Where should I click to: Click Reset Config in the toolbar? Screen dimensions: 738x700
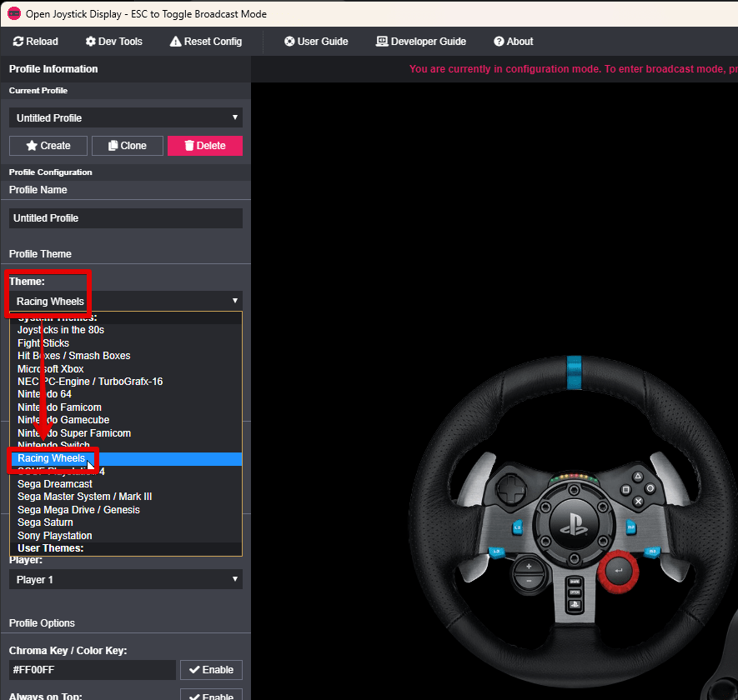pos(206,42)
